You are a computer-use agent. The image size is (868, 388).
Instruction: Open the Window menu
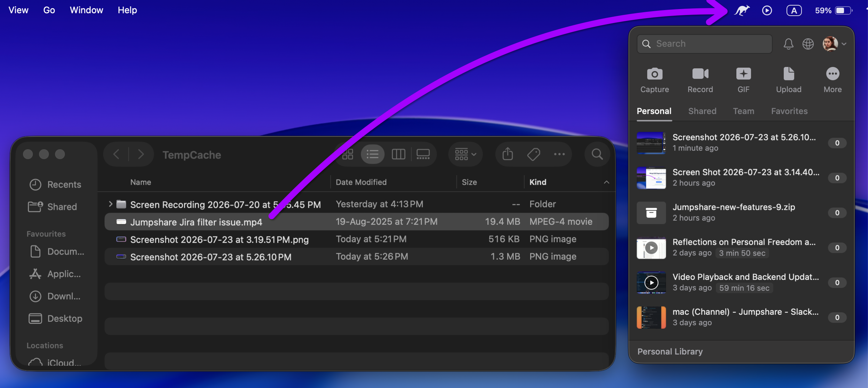[x=86, y=10]
